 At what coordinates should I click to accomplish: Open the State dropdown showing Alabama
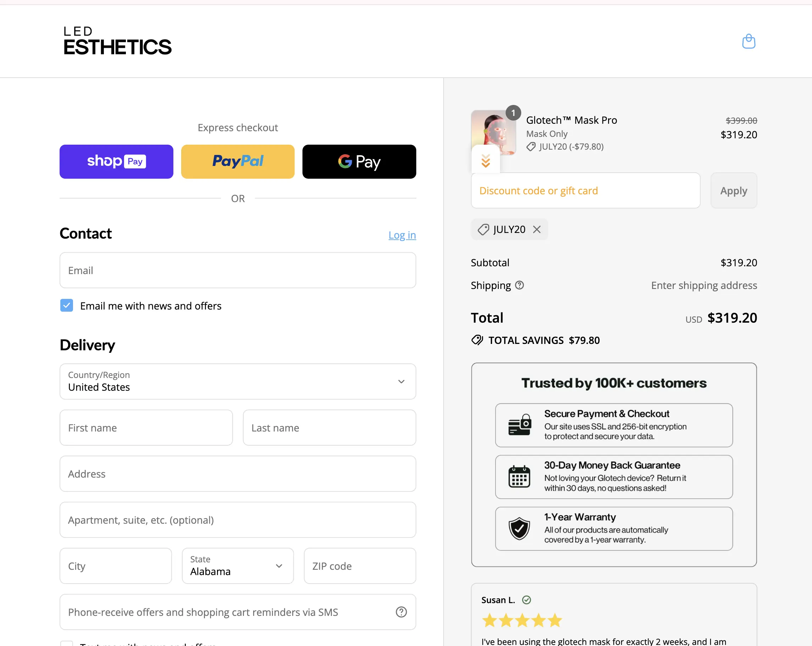(238, 566)
